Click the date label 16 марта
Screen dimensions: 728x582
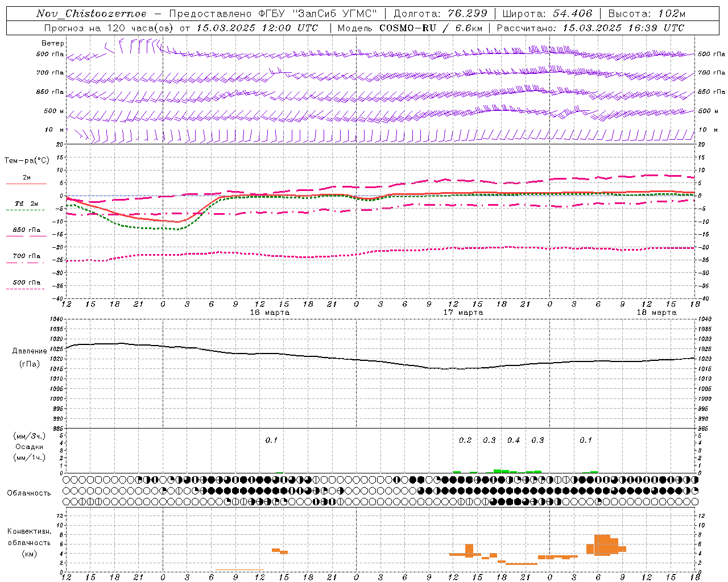click(270, 313)
